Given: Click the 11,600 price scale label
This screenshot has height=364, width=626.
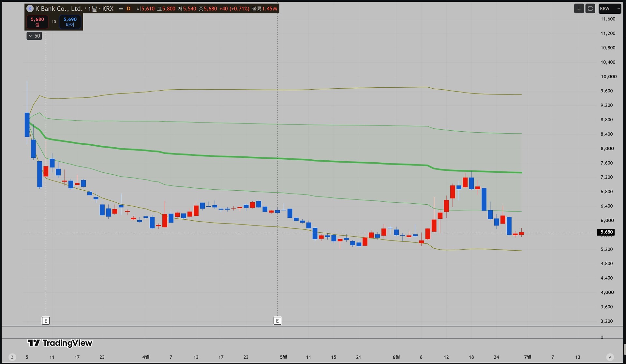Looking at the screenshot, I should (608, 19).
